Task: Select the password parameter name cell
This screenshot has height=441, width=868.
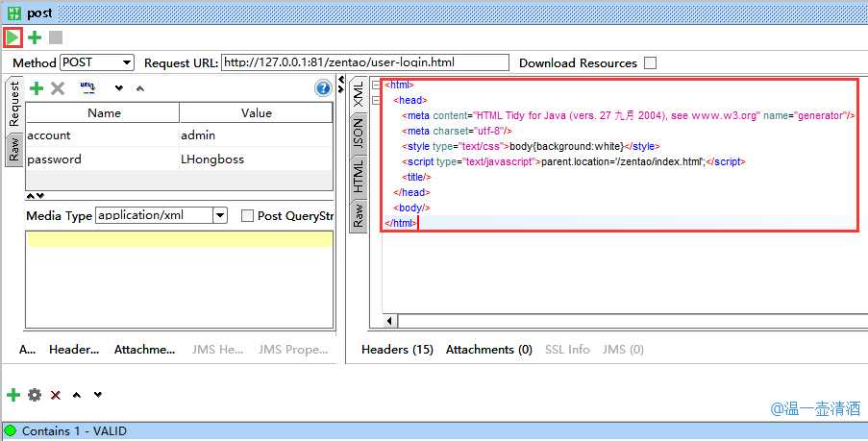Action: click(103, 159)
